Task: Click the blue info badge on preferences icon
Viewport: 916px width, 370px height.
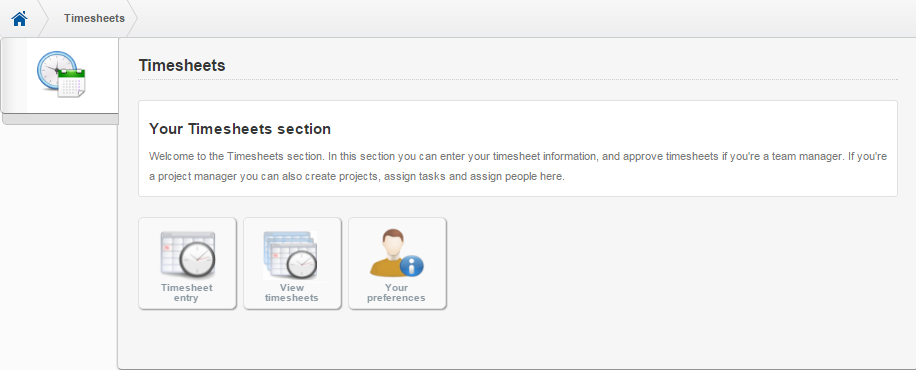Action: tap(412, 265)
